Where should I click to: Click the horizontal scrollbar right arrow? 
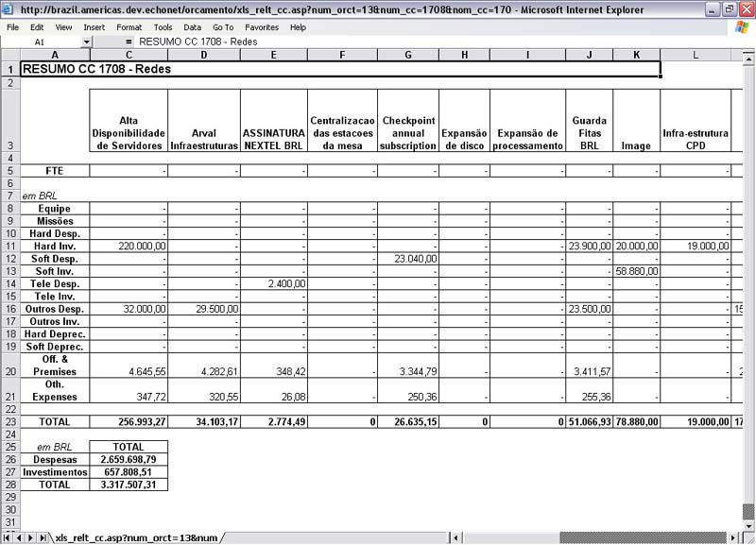coord(733,537)
